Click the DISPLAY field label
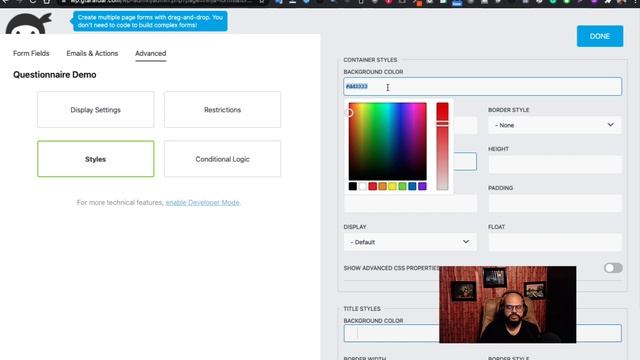Screen dimensions: 640x360 tap(355, 227)
